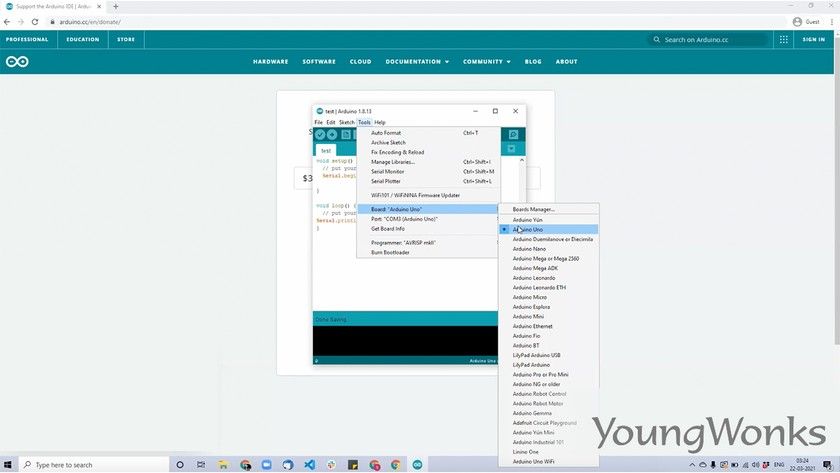Close the open Tools menu
Screen dimensions: 840x473
pos(364,123)
